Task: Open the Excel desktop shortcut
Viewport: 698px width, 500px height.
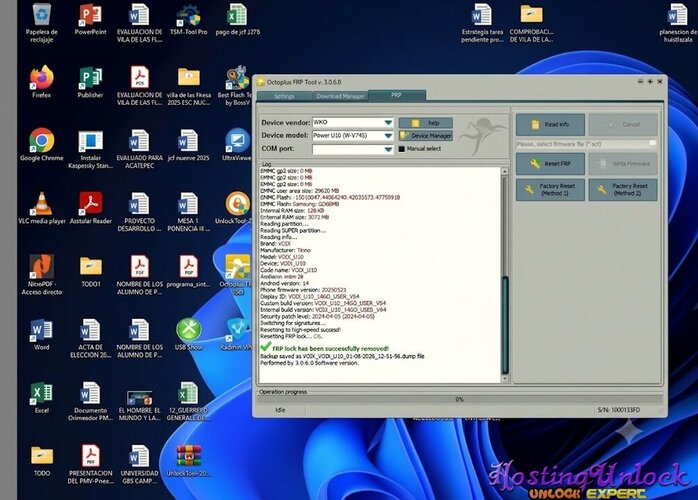Action: (x=41, y=398)
